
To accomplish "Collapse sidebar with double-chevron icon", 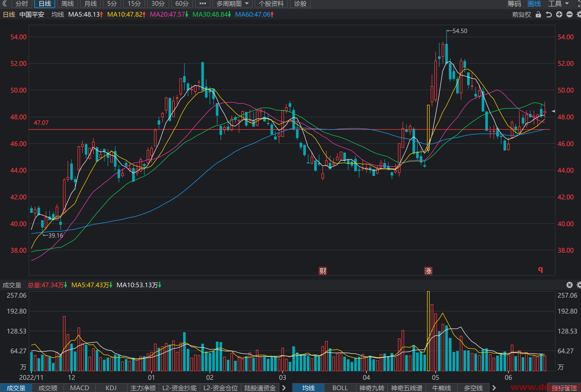I will click(5, 4).
